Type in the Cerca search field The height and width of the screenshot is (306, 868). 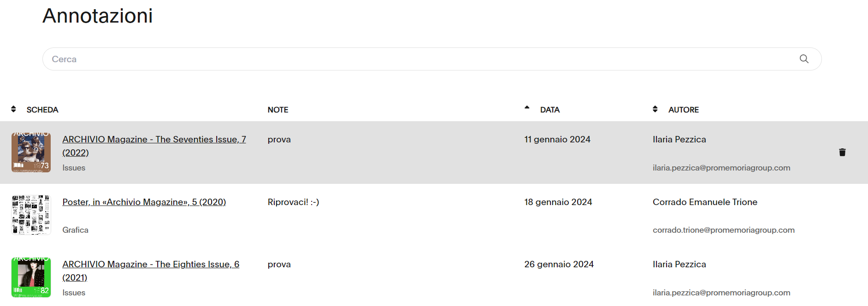pyautogui.click(x=415, y=59)
